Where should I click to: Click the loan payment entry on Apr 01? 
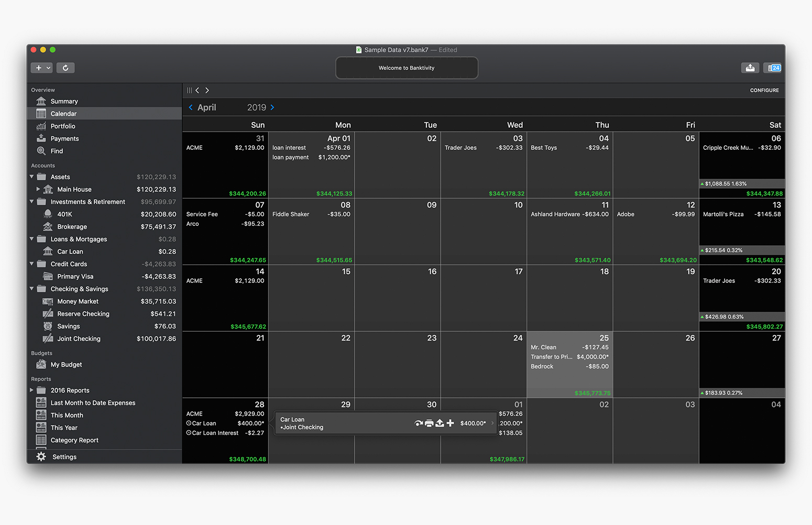coord(311,157)
